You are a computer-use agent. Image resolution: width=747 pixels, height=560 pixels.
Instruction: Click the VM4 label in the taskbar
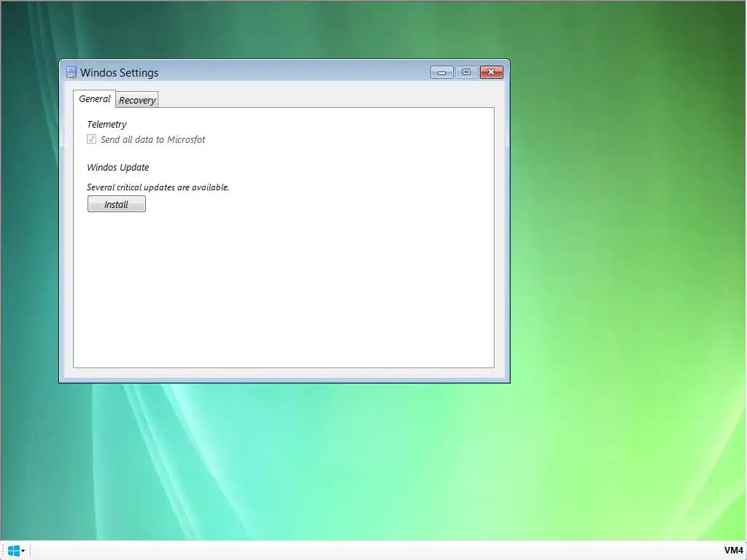point(733,551)
